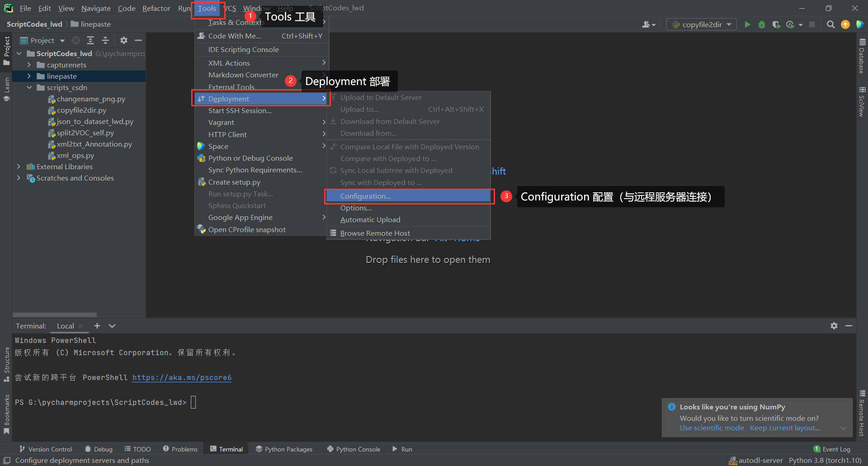This screenshot has width=868, height=466.
Task: Select json_to_dataset_lwd.py file
Action: click(x=95, y=121)
